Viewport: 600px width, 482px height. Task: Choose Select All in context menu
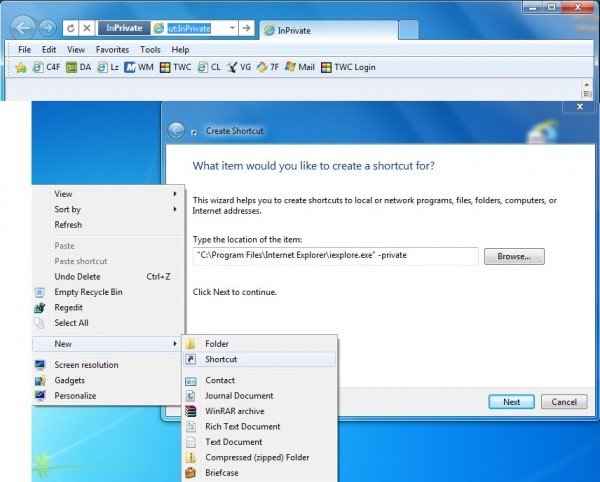(x=109, y=323)
